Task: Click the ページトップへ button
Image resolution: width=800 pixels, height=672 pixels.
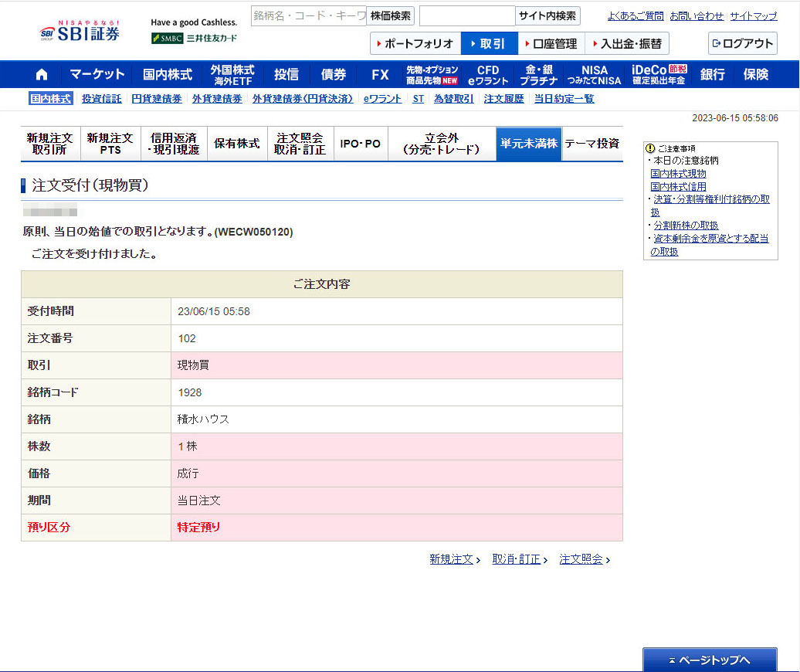Action: tap(710, 660)
